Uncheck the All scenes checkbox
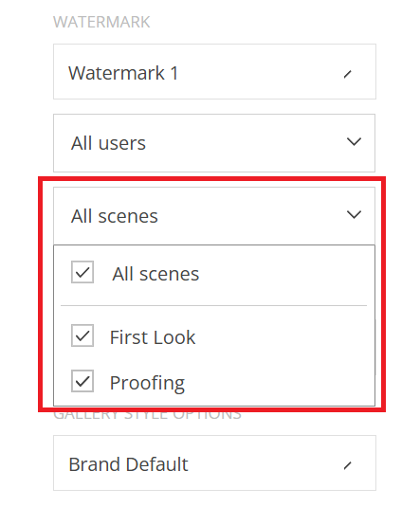This screenshot has height=507, width=420. [82, 272]
